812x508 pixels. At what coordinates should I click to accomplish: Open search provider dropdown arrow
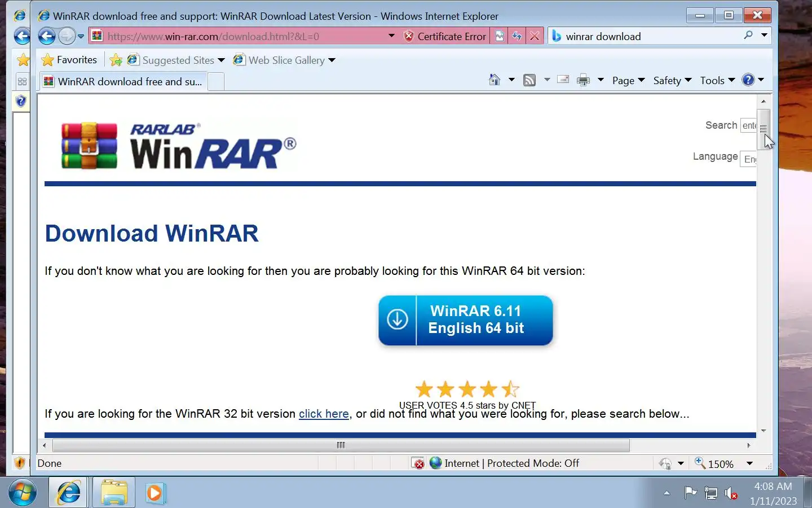point(764,35)
